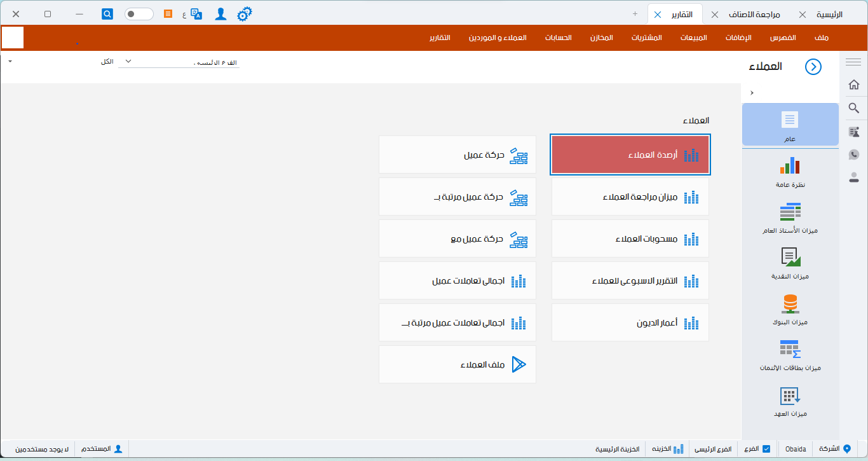Open the ملف العملاء customers file

457,364
